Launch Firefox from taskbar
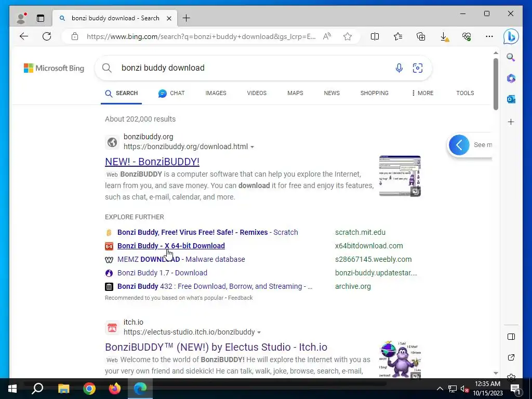532x399 pixels. [115, 389]
